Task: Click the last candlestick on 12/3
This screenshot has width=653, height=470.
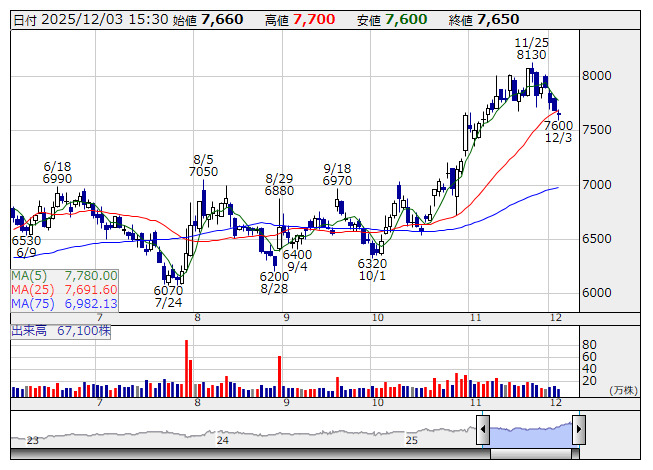Action: pos(559,114)
